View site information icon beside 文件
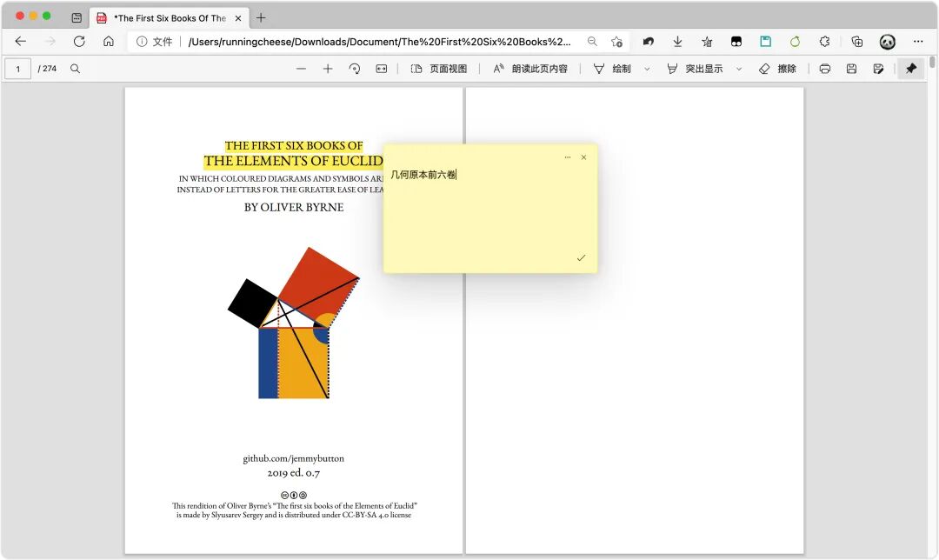The width and height of the screenshot is (939, 560). click(x=142, y=42)
